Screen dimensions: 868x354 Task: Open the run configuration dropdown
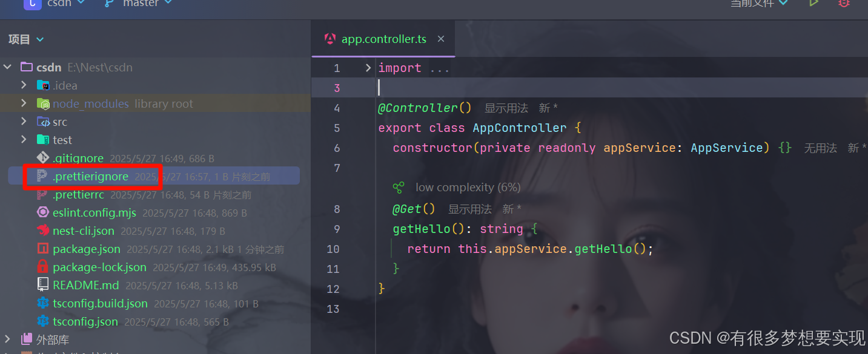[759, 4]
